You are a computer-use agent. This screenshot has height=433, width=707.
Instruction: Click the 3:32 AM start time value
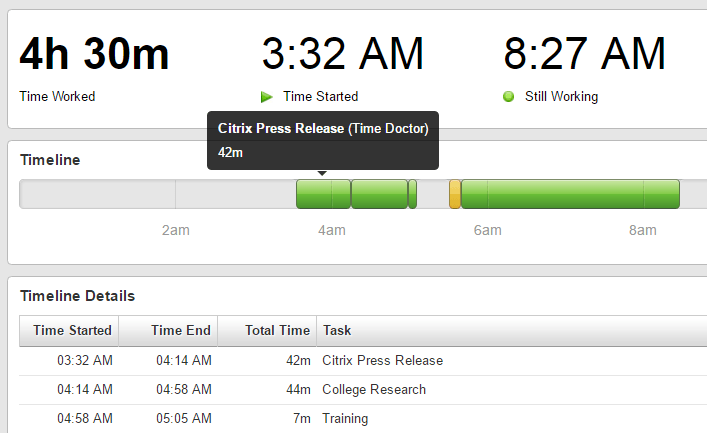(342, 54)
